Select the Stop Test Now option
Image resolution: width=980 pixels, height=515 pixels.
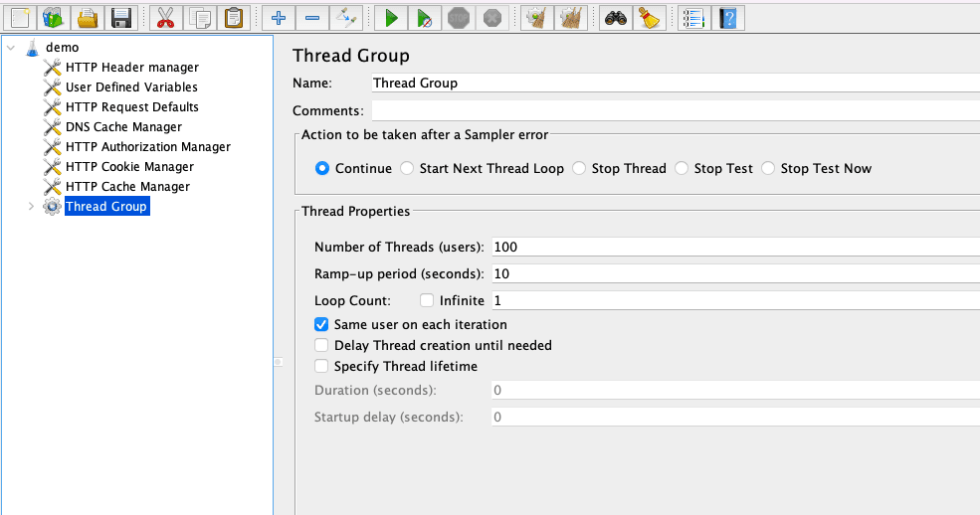[768, 169]
